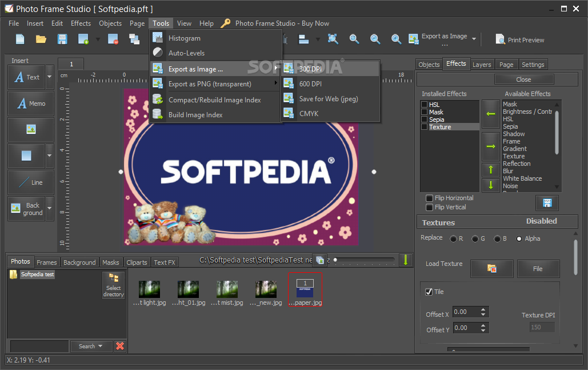The width and height of the screenshot is (588, 370).
Task: Open Print Preview from the toolbar
Action: (520, 40)
